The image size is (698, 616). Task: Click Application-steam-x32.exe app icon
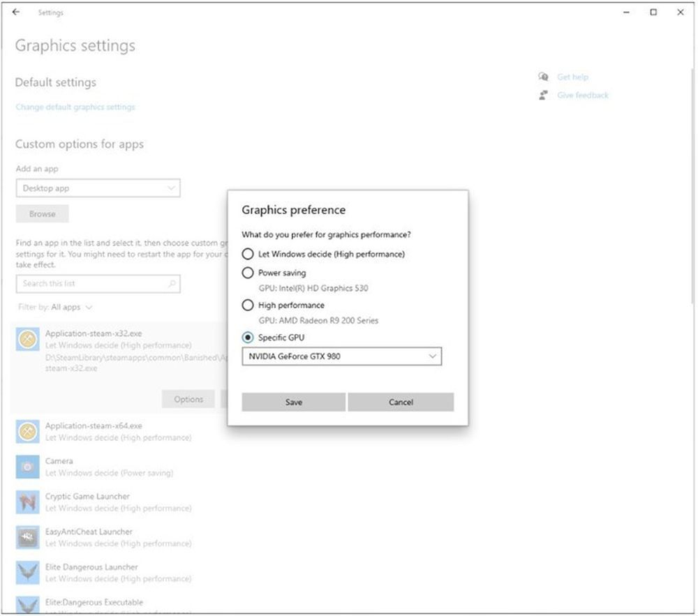(x=28, y=339)
